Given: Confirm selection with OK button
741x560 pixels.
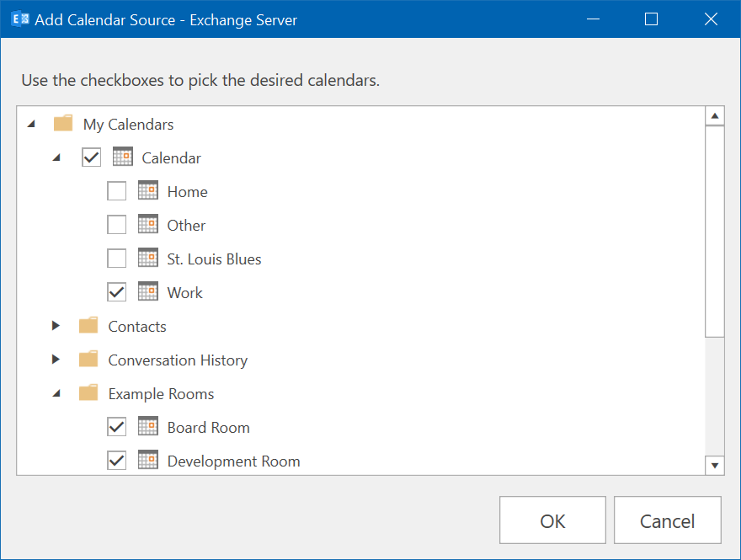Looking at the screenshot, I should click(552, 520).
